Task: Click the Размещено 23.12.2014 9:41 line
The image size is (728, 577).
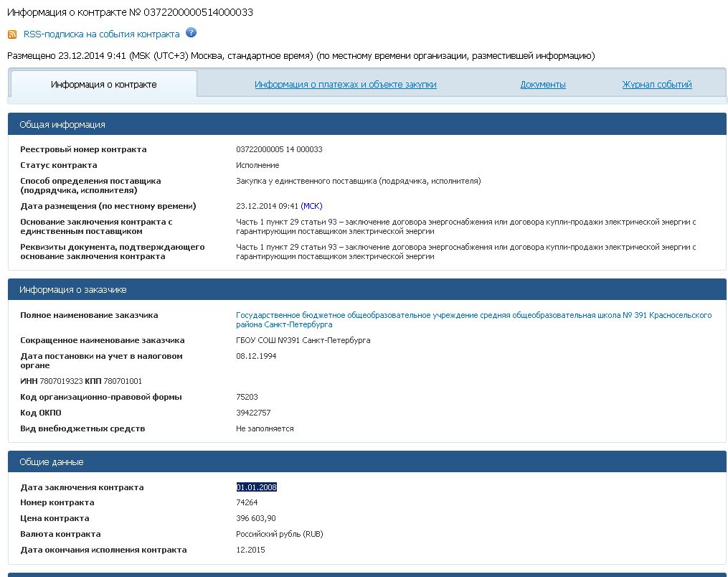Action: pyautogui.click(x=301, y=56)
